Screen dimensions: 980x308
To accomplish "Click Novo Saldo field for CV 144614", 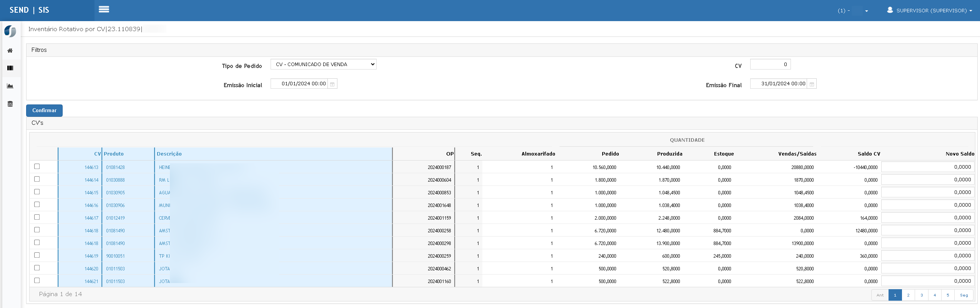I will click(928, 180).
